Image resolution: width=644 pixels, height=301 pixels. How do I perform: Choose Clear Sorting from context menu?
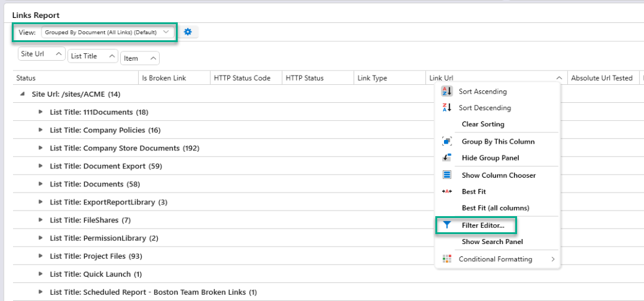pyautogui.click(x=482, y=124)
